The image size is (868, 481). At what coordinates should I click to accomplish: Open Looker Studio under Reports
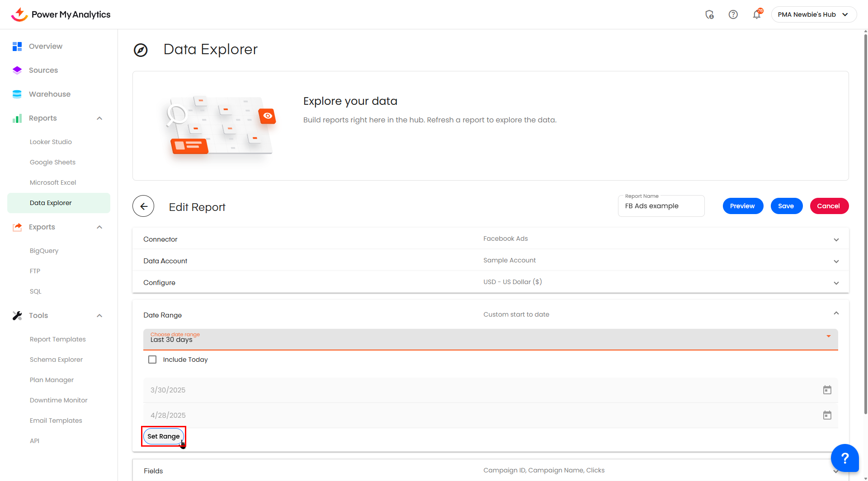(51, 142)
